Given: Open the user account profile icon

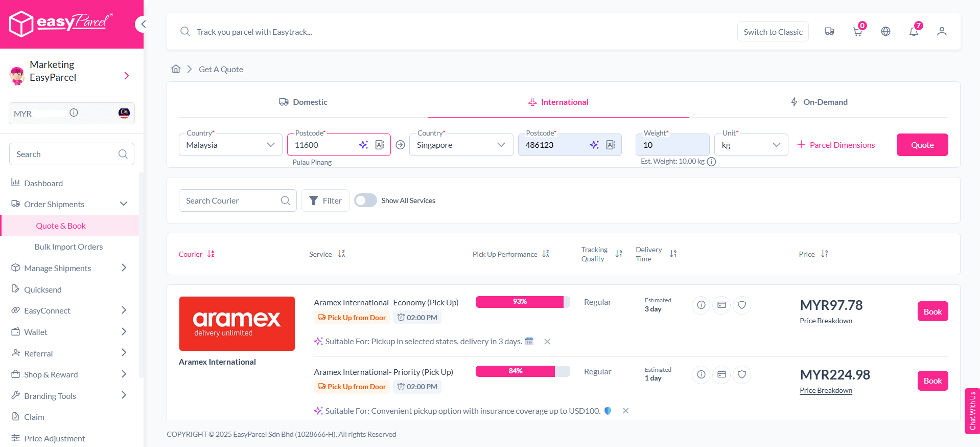Looking at the screenshot, I should point(942,32).
